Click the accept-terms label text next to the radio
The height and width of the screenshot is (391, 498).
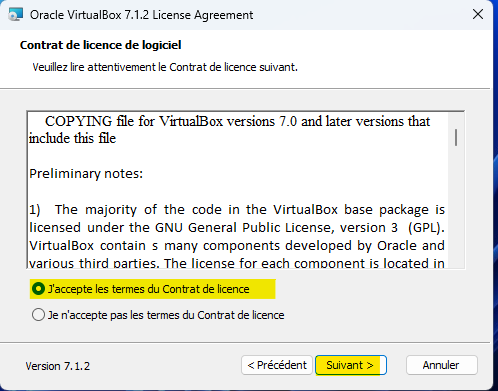pyautogui.click(x=149, y=289)
